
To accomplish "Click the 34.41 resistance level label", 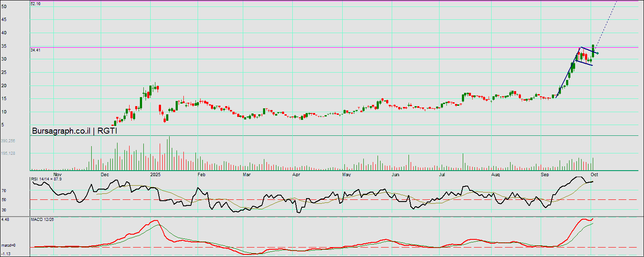I will pos(35,50).
